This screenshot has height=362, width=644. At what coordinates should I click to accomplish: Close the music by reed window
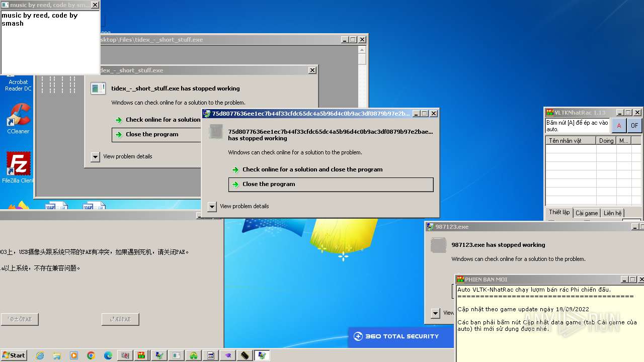[x=95, y=5]
